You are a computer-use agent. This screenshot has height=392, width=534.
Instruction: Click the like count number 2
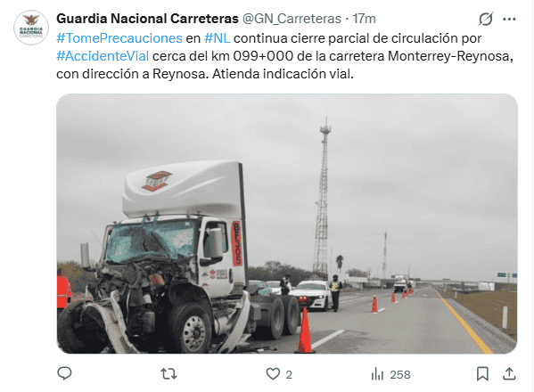pyautogui.click(x=289, y=375)
